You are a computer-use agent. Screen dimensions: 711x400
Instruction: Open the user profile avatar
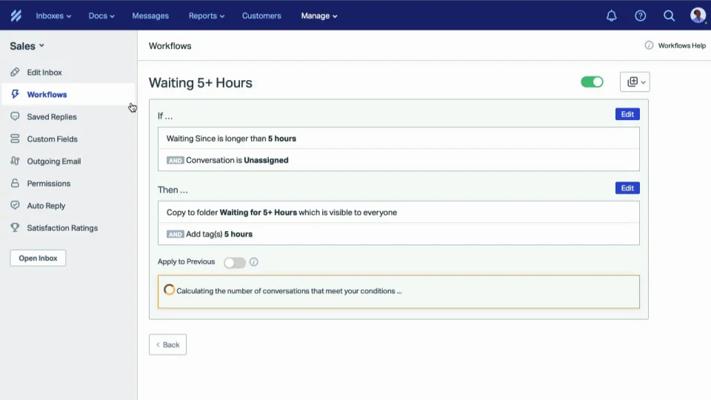pos(697,15)
